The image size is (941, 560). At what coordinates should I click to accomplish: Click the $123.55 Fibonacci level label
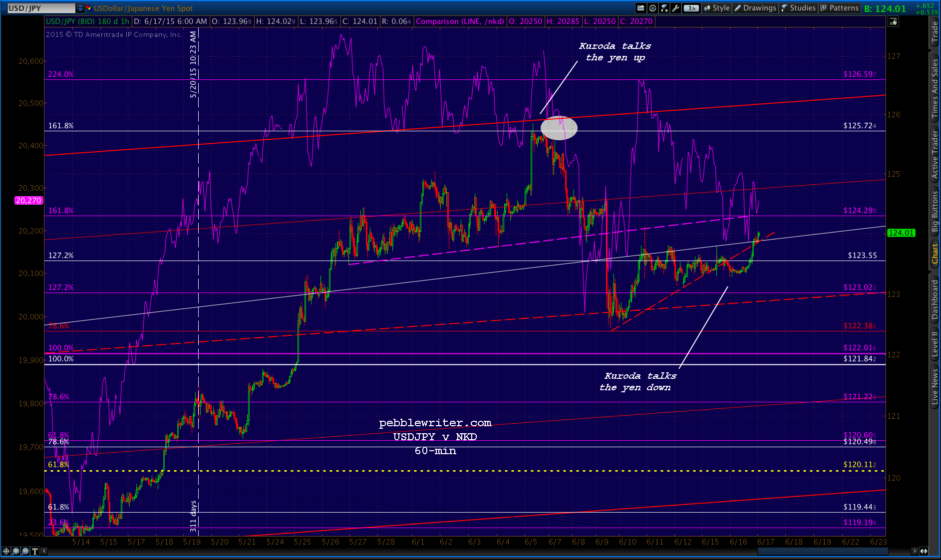click(862, 256)
